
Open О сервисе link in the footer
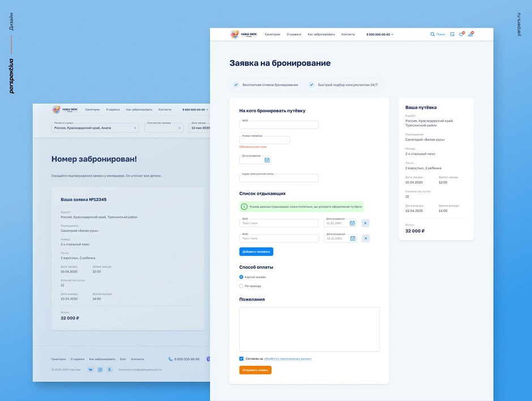point(78,359)
